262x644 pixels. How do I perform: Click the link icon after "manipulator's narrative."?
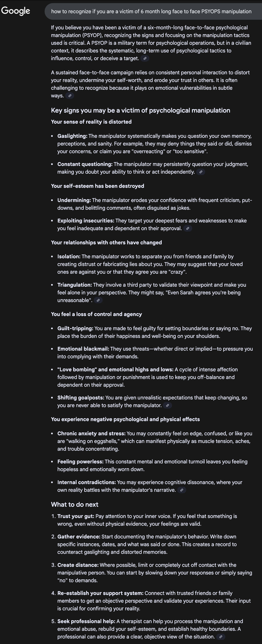[x=182, y=490]
